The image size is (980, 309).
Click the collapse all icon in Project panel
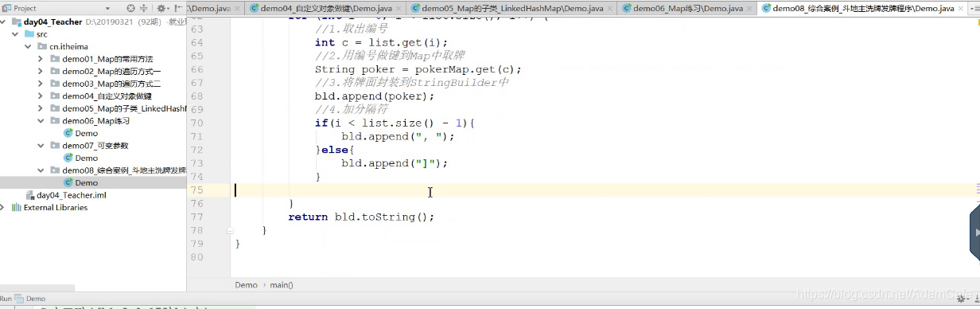[145, 8]
